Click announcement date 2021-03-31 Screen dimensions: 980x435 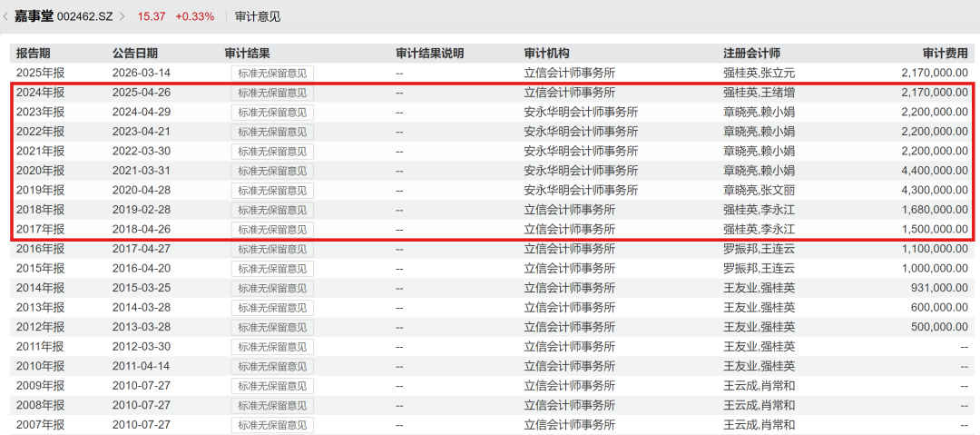click(x=142, y=170)
